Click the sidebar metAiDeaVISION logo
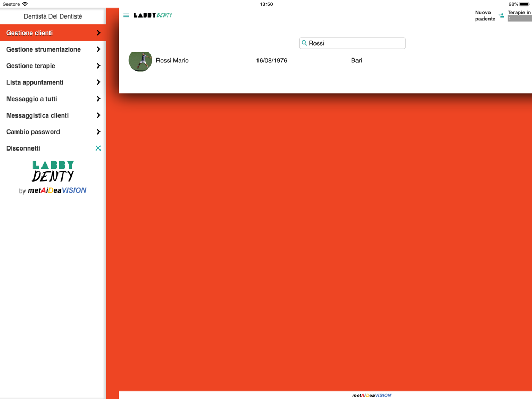Viewport: 532px width, 399px height. [x=57, y=190]
